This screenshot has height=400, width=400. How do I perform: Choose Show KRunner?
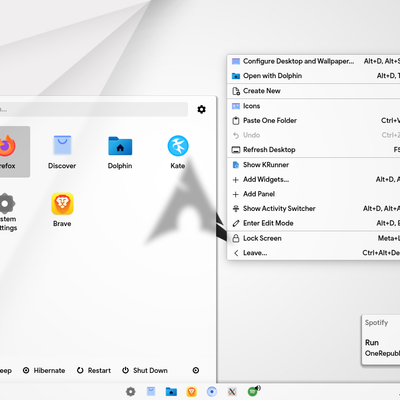[x=313, y=165]
